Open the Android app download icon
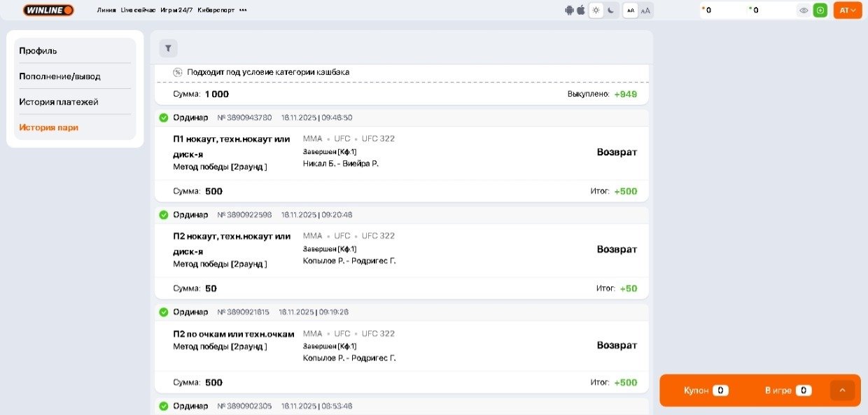868x415 pixels. coord(569,10)
